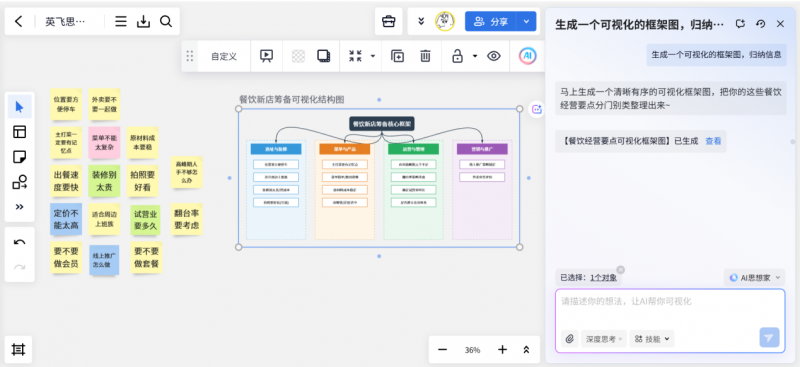Open the hamburger menu icon
Viewport: 800px width, 367px height.
point(121,21)
